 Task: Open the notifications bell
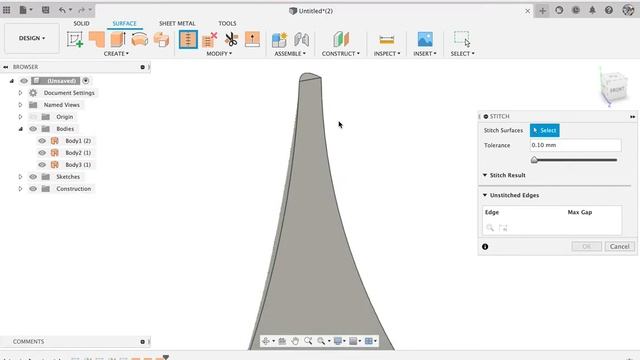click(x=592, y=10)
